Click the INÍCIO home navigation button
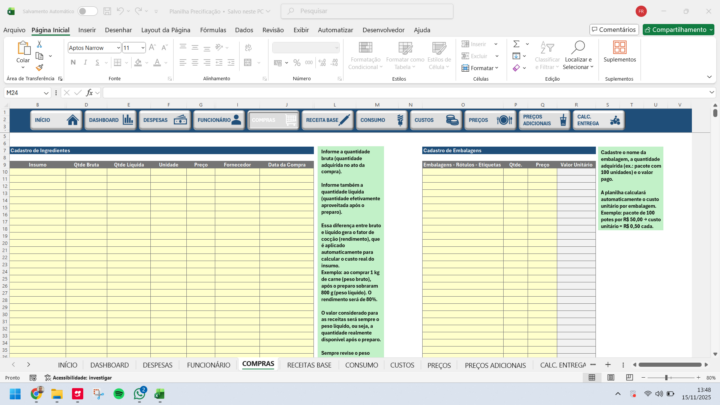This screenshot has width=720, height=405. (x=56, y=120)
